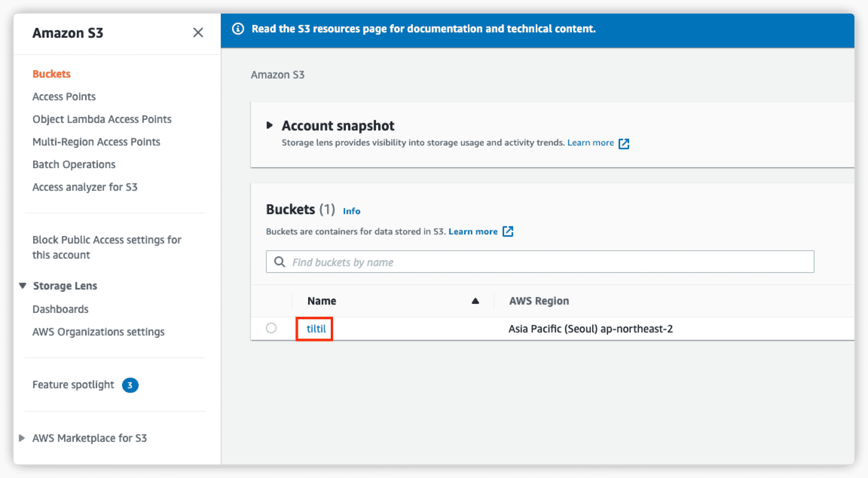Open Storage Lens Dashboards
This screenshot has height=478, width=868.
point(60,309)
